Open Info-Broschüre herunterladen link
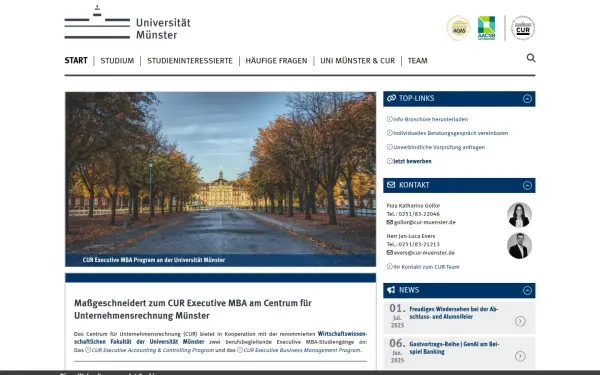 click(430, 119)
